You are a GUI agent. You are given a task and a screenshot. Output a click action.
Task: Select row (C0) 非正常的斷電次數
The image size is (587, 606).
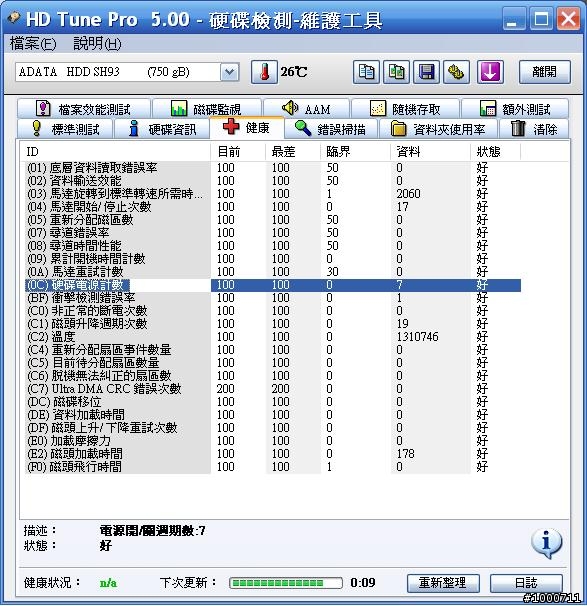point(273,311)
